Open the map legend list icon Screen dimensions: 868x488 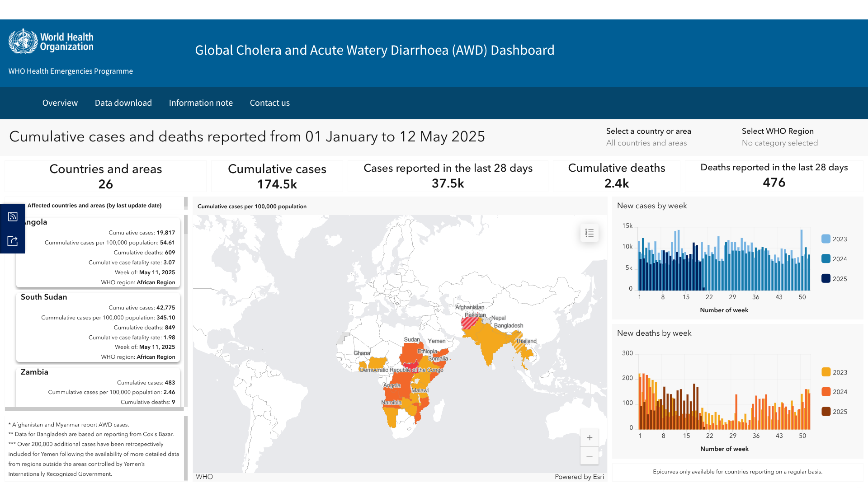coord(589,233)
